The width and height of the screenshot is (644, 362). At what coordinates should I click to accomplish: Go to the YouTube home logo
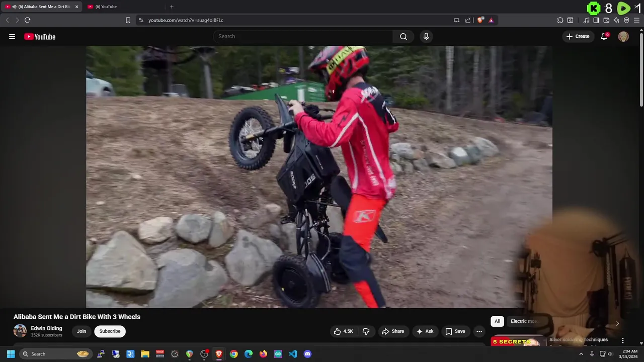coord(40,37)
